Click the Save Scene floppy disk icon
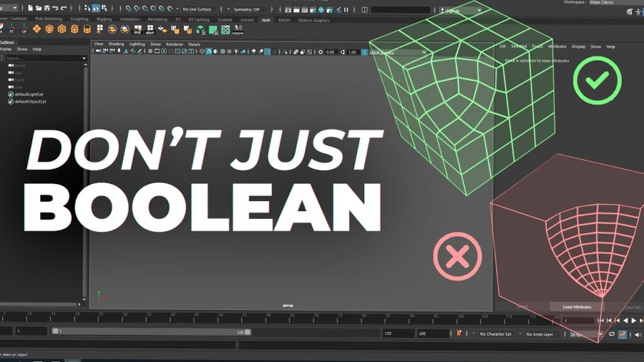Viewport: 644px width, 362px height. point(47,9)
